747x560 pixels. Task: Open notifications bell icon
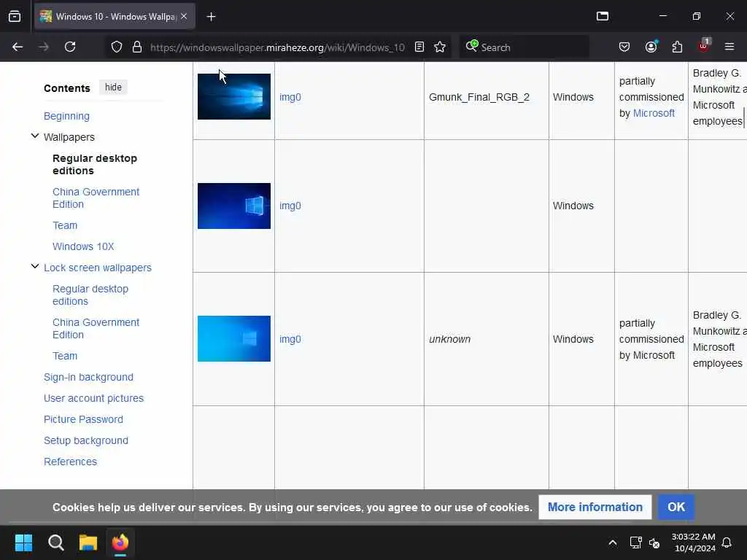coord(727,542)
